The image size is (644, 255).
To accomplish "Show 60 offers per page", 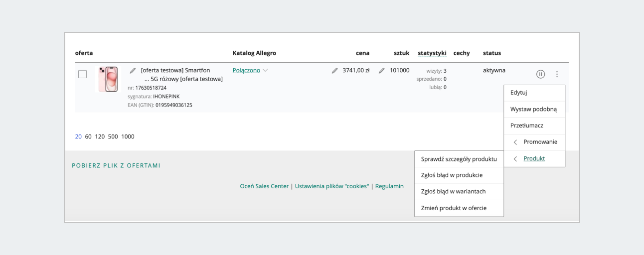I will pyautogui.click(x=88, y=136).
